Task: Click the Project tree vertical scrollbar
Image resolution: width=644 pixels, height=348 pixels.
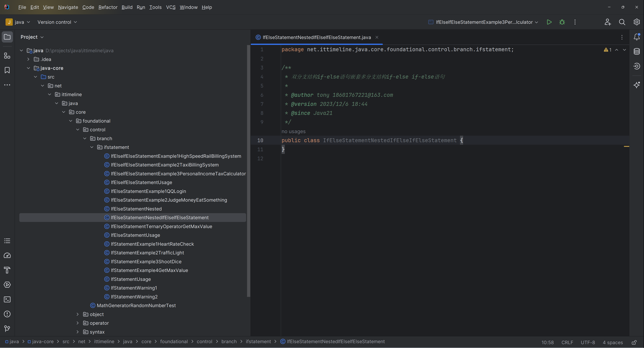Action: pyautogui.click(x=249, y=171)
